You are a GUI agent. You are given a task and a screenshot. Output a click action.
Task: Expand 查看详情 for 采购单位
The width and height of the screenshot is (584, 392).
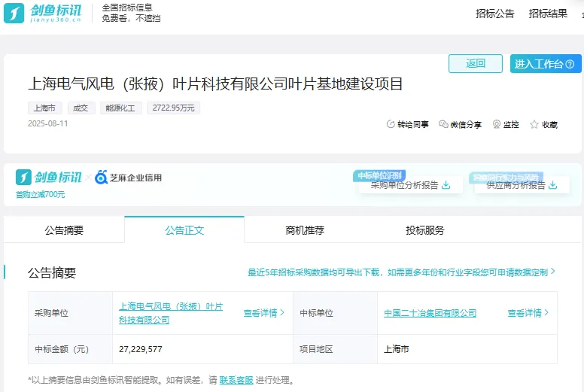[263, 313]
